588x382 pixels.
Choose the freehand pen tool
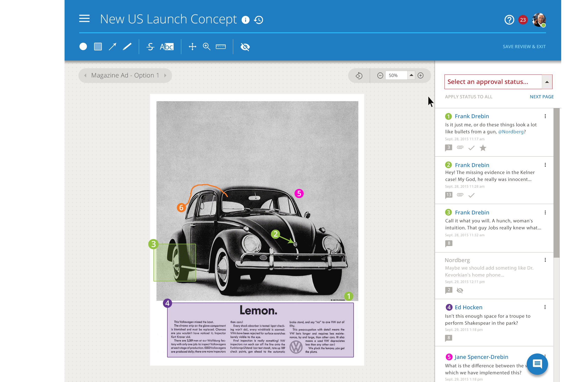(127, 47)
